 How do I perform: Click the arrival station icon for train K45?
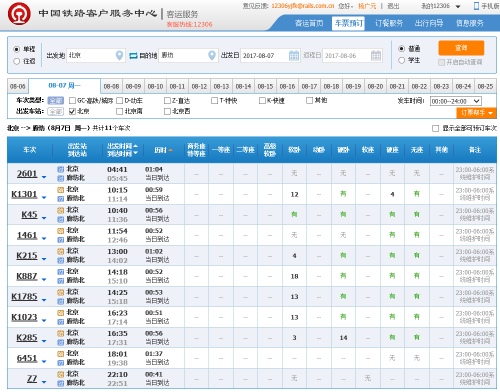point(60,219)
